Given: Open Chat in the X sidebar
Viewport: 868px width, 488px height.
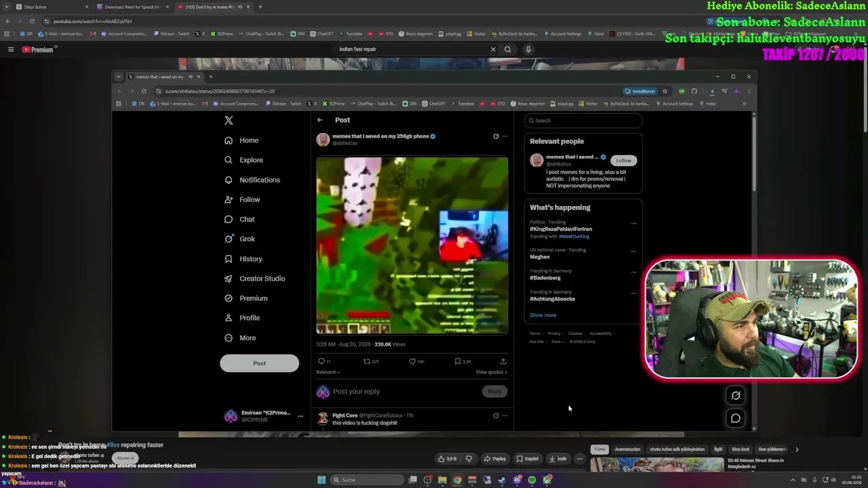Looking at the screenshot, I should pyautogui.click(x=239, y=219).
